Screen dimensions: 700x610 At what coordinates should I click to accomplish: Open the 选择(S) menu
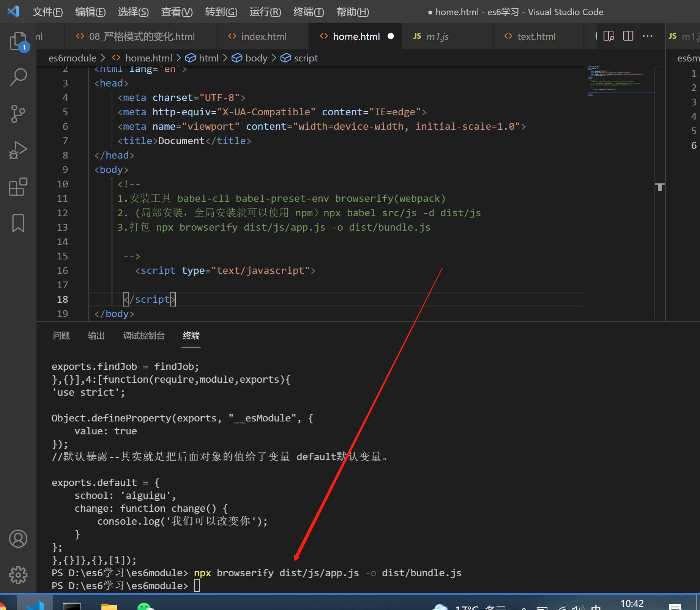[x=133, y=12]
